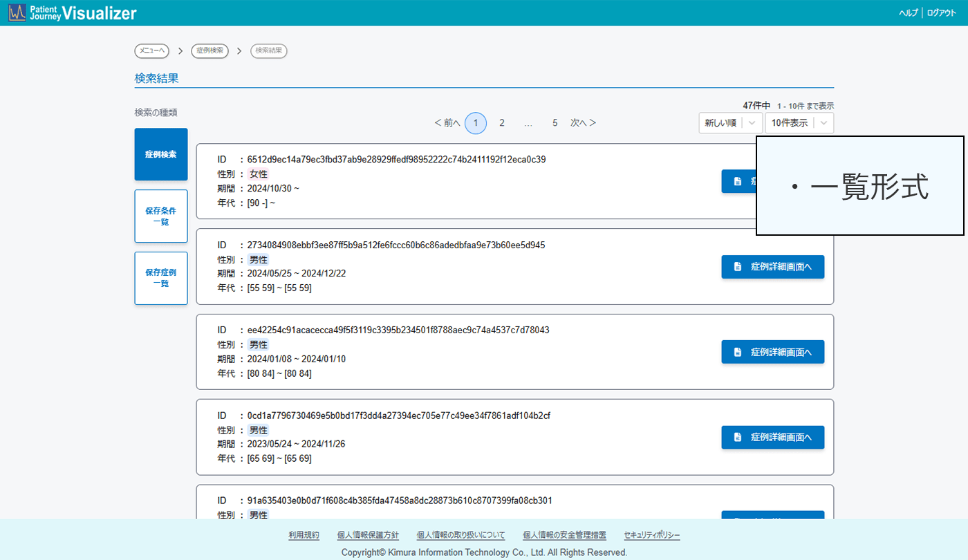This screenshot has height=560, width=968.
Task: Click document icon on second 症例詳細画面へ button
Action: 738,267
